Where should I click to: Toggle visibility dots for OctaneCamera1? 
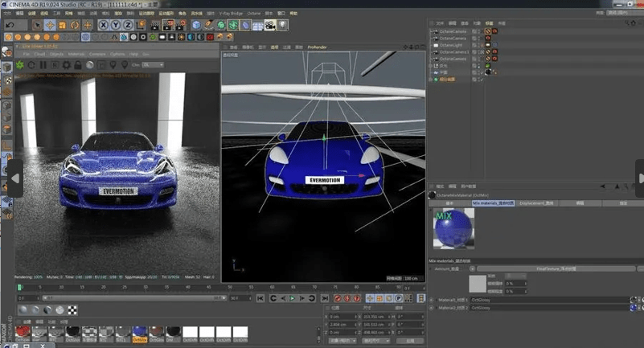click(479, 52)
